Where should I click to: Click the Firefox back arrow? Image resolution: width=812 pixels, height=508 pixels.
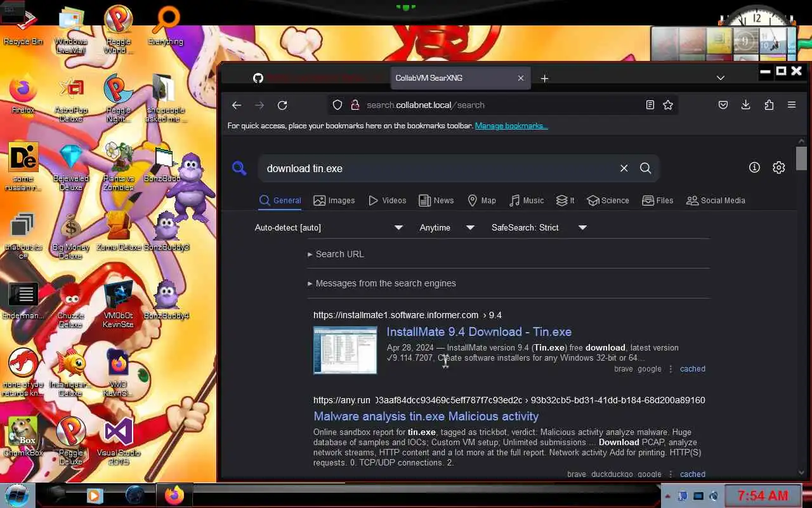click(x=237, y=105)
